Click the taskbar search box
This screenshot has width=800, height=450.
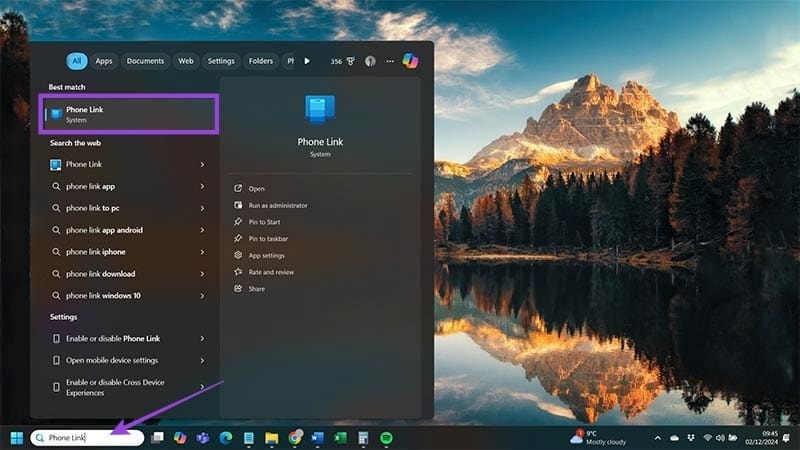coord(88,438)
